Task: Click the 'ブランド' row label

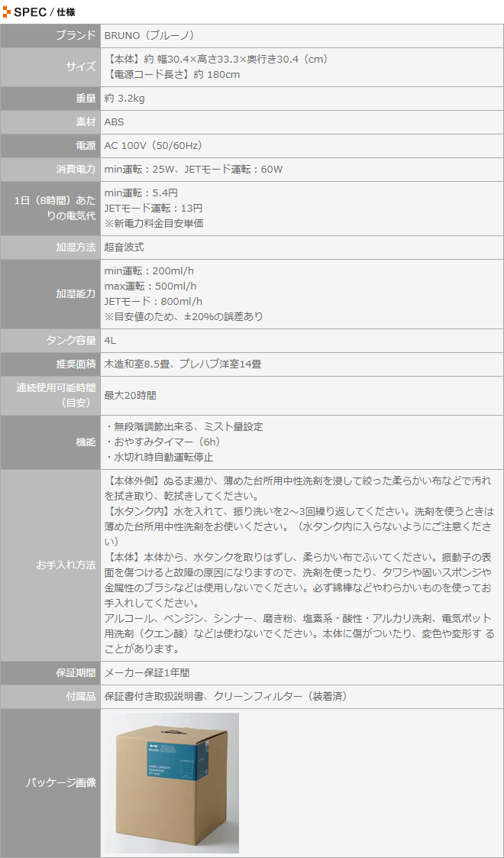Action: [x=76, y=36]
